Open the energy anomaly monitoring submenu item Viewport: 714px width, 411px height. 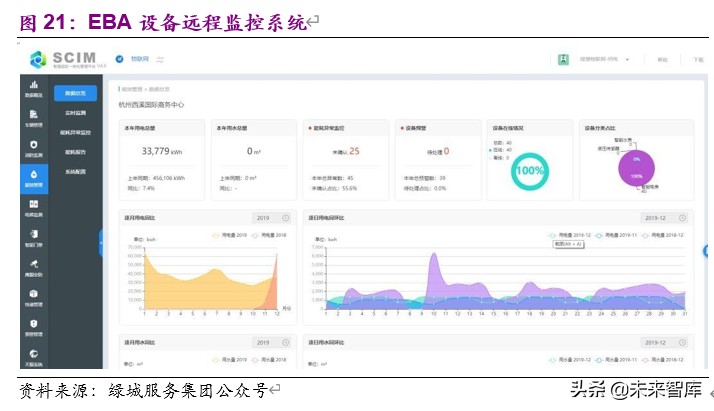click(x=75, y=132)
